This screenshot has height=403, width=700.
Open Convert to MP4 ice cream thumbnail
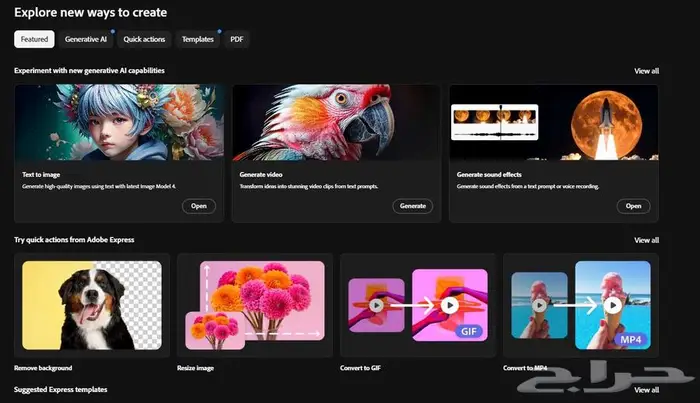[581, 305]
